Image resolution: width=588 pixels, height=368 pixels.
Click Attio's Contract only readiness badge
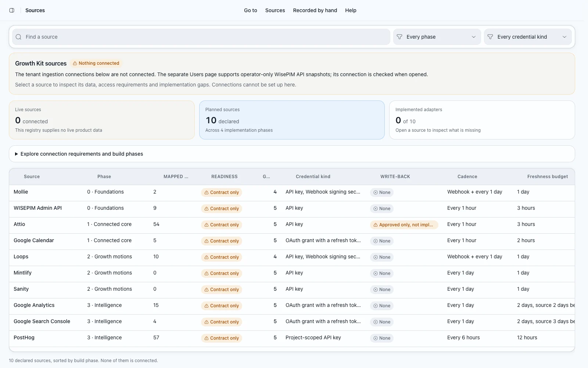[x=222, y=225]
